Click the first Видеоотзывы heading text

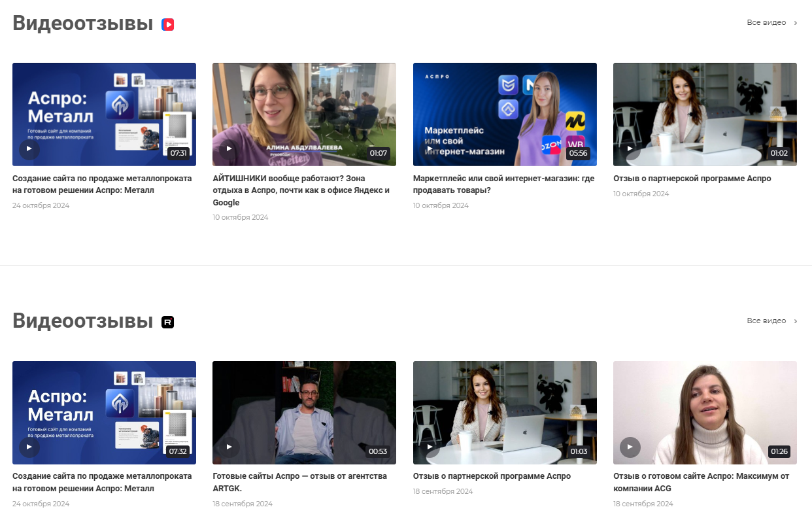point(82,24)
